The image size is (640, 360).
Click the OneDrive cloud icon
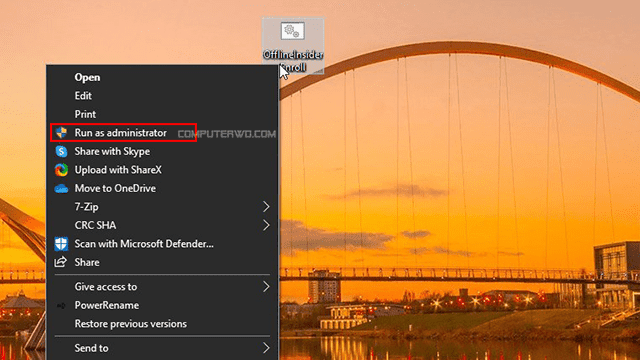tap(61, 189)
